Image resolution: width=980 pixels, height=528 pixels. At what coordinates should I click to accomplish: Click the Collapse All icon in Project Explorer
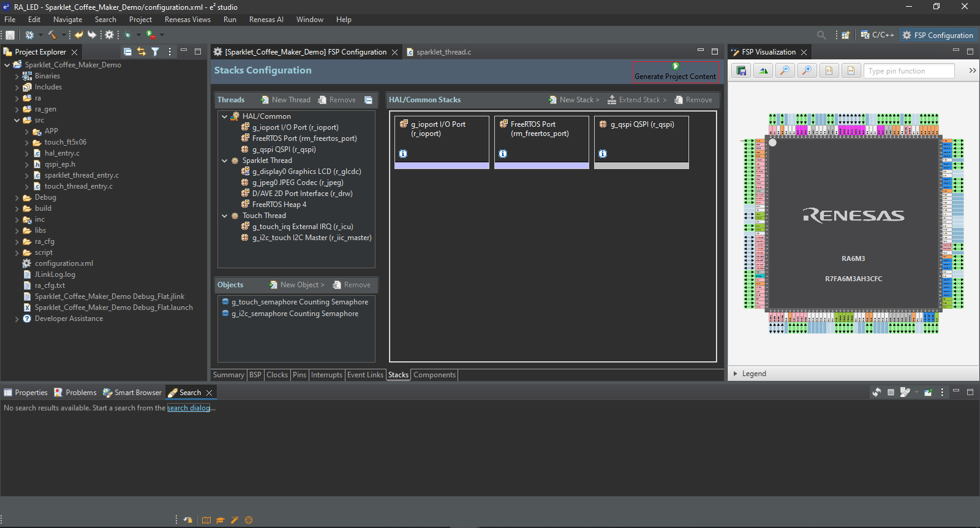point(127,52)
